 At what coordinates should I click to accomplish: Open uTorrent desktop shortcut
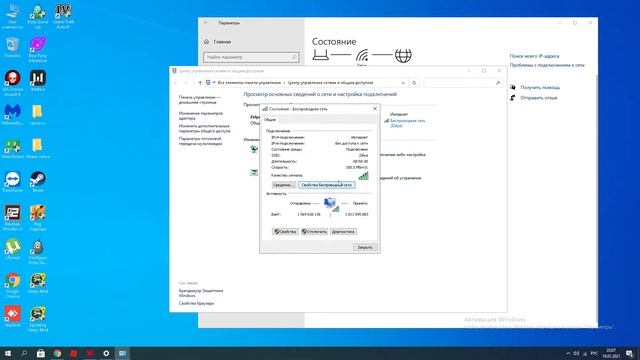(x=12, y=249)
